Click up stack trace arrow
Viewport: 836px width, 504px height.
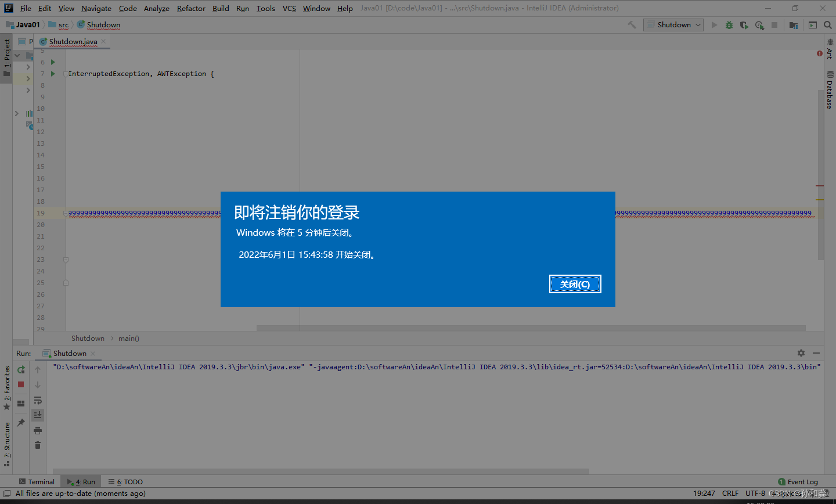pos(38,369)
